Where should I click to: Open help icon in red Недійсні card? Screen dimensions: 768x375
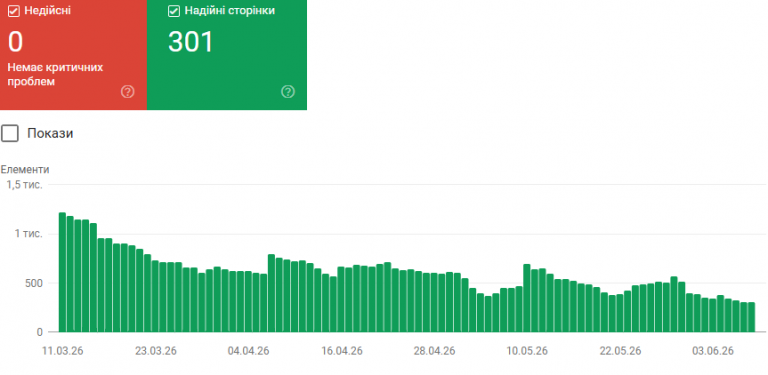[x=127, y=92]
